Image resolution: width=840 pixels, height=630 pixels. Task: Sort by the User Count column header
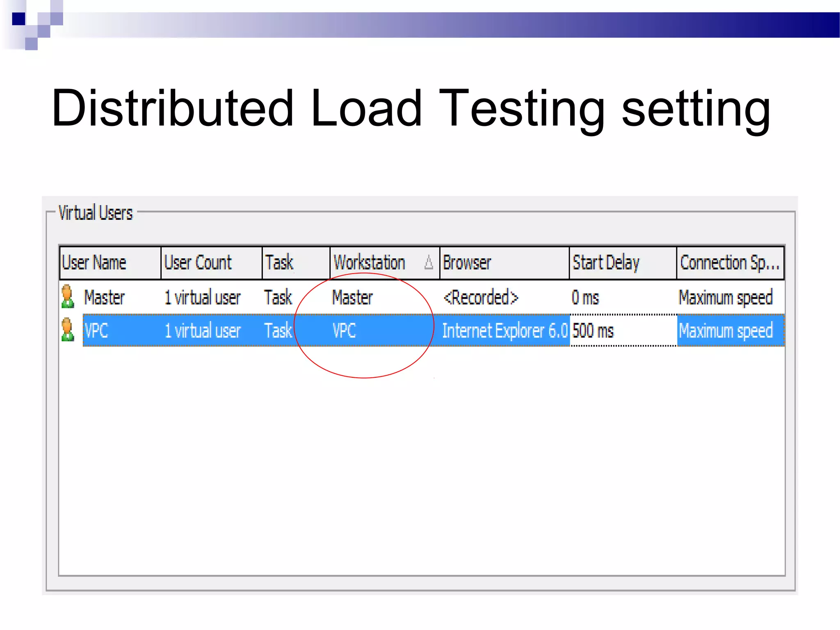[212, 263]
